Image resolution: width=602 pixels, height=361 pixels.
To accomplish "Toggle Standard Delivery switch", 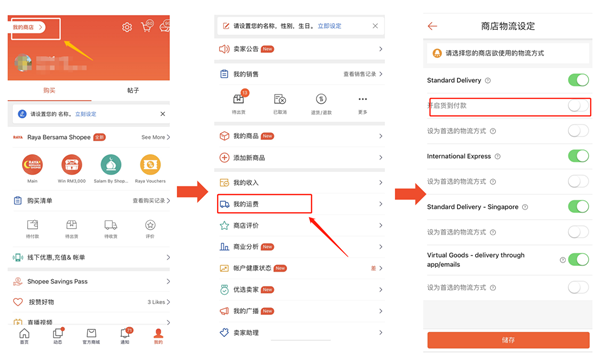I will tap(578, 80).
